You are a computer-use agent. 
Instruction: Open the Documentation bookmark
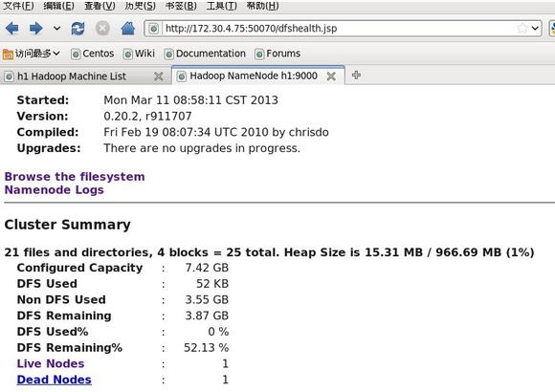coord(205,54)
